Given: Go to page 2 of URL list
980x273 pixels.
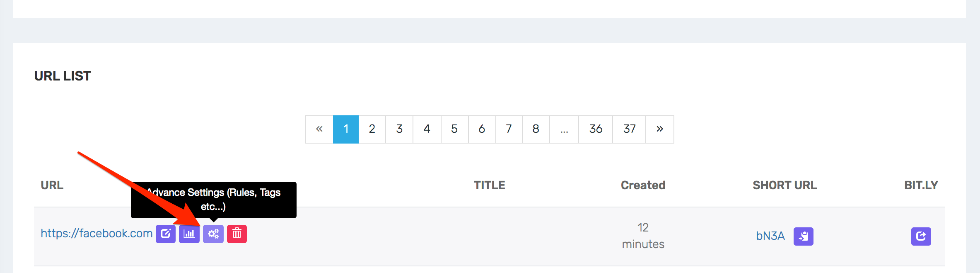Looking at the screenshot, I should pos(372,129).
